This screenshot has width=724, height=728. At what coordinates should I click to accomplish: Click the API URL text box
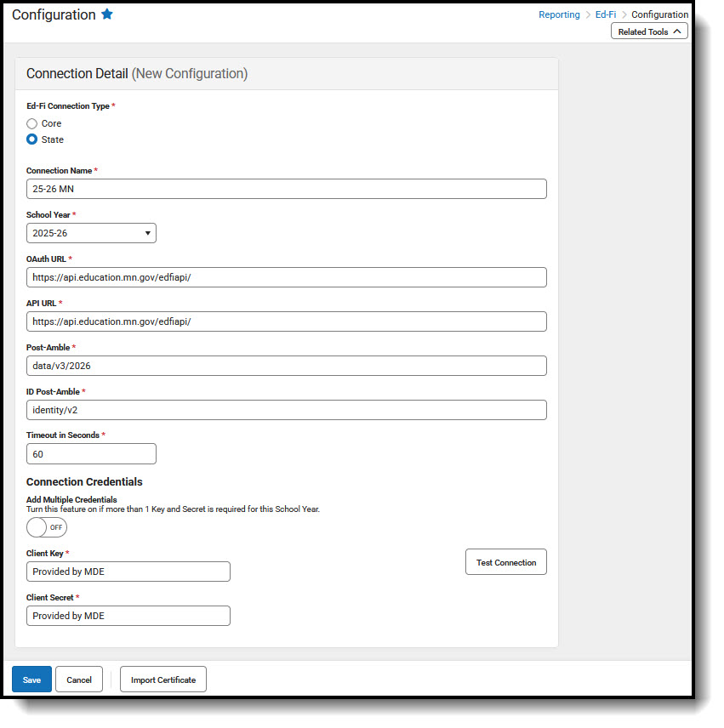(286, 321)
